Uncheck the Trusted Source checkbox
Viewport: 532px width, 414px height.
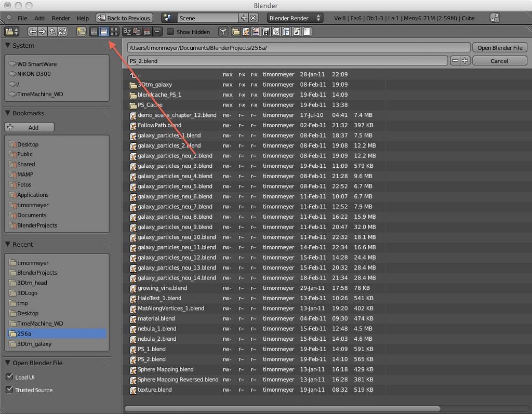point(9,390)
